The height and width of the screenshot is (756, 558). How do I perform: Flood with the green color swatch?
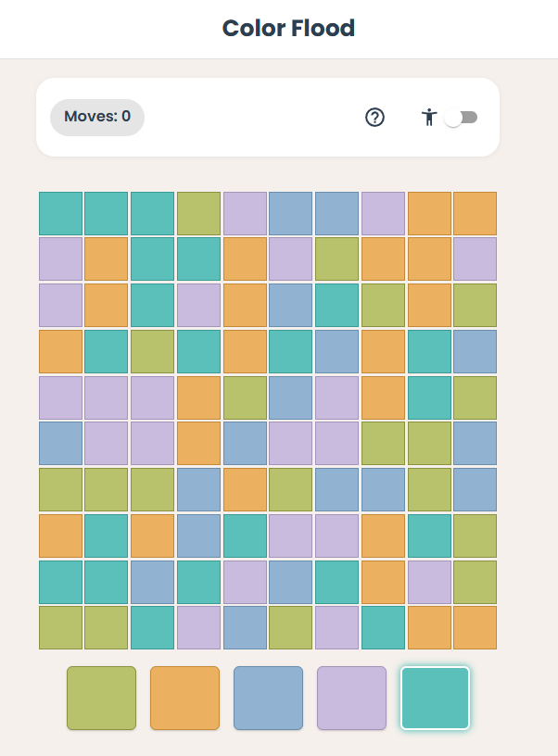(101, 698)
